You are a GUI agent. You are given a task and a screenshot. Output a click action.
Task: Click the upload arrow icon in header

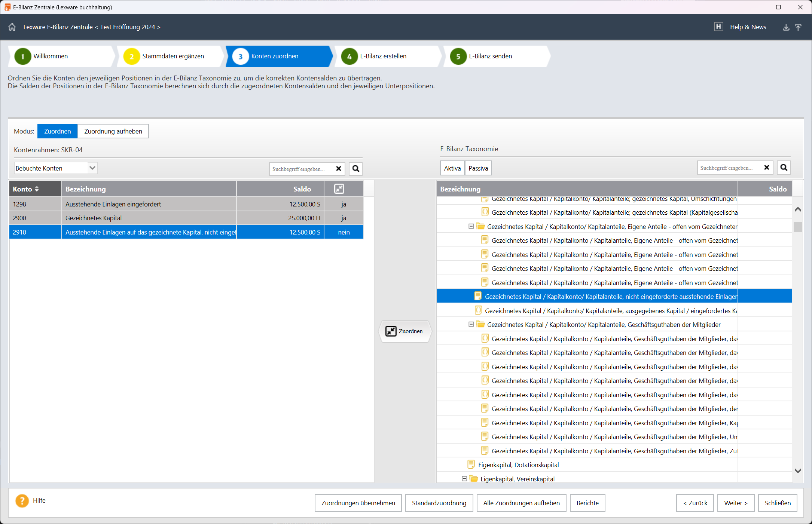pyautogui.click(x=798, y=27)
